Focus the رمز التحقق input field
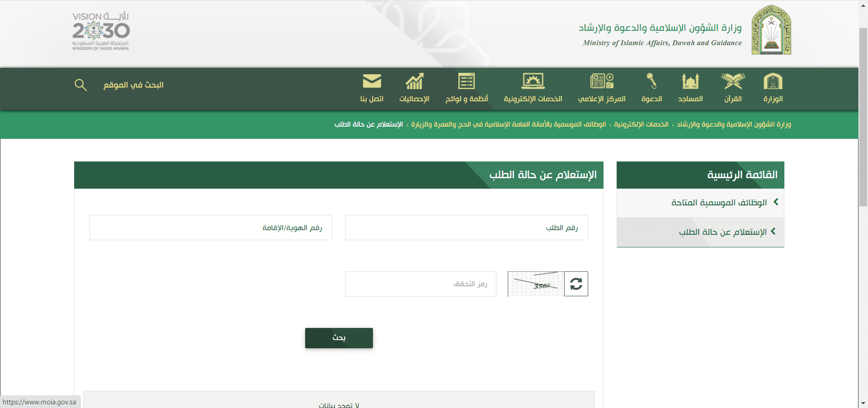 [x=421, y=284]
